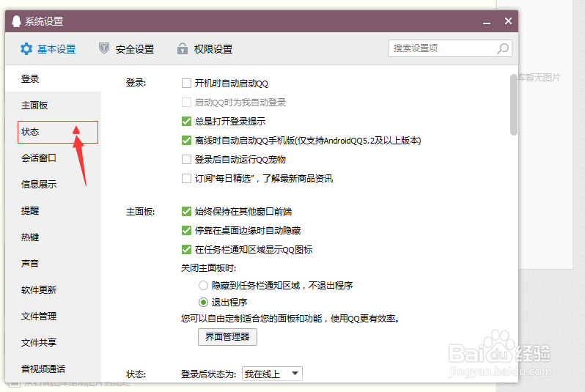Click the gear icon for 基本设置
585x392 pixels.
(26, 49)
